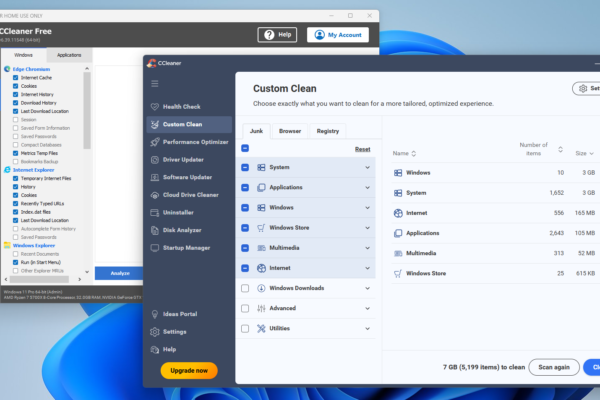Open the Performance Optimizer section
This screenshot has width=600, height=400.
tap(195, 142)
